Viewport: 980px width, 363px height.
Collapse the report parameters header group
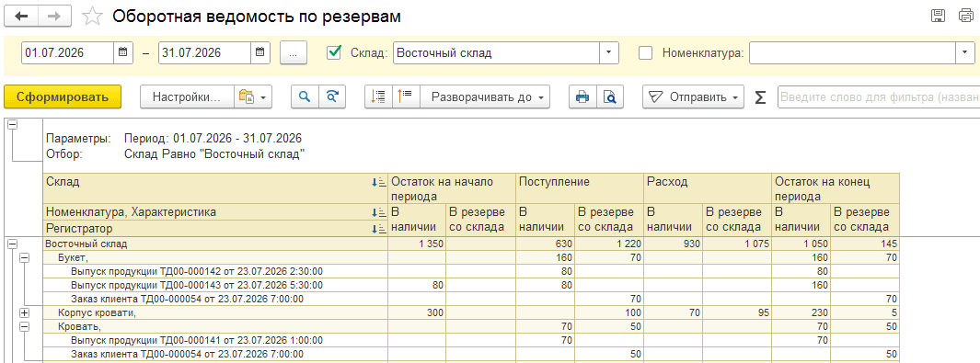pyautogui.click(x=12, y=125)
